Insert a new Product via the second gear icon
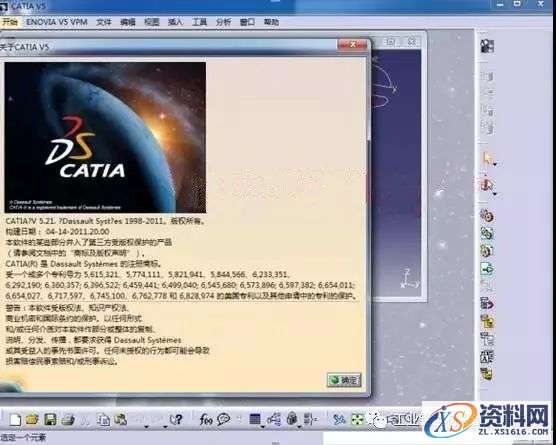The width and height of the screenshot is (556, 445). (x=488, y=233)
